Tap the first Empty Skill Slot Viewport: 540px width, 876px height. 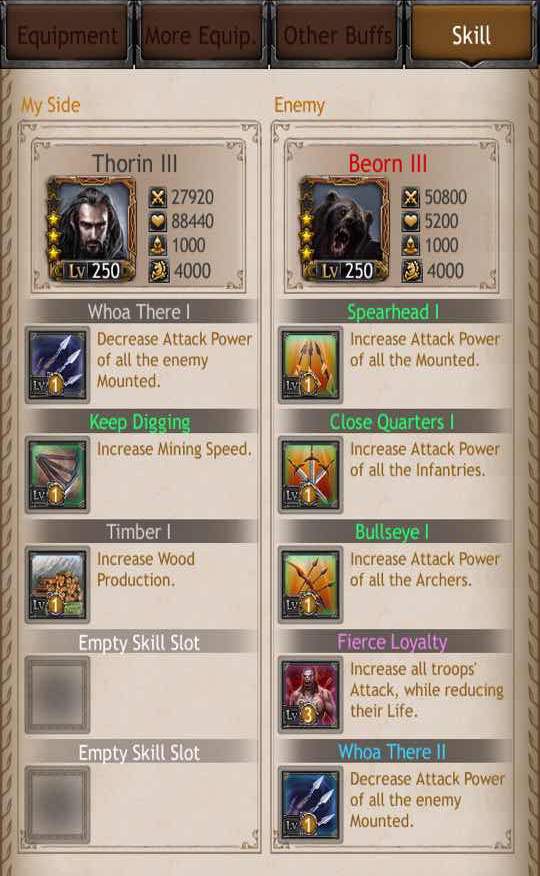[58, 694]
